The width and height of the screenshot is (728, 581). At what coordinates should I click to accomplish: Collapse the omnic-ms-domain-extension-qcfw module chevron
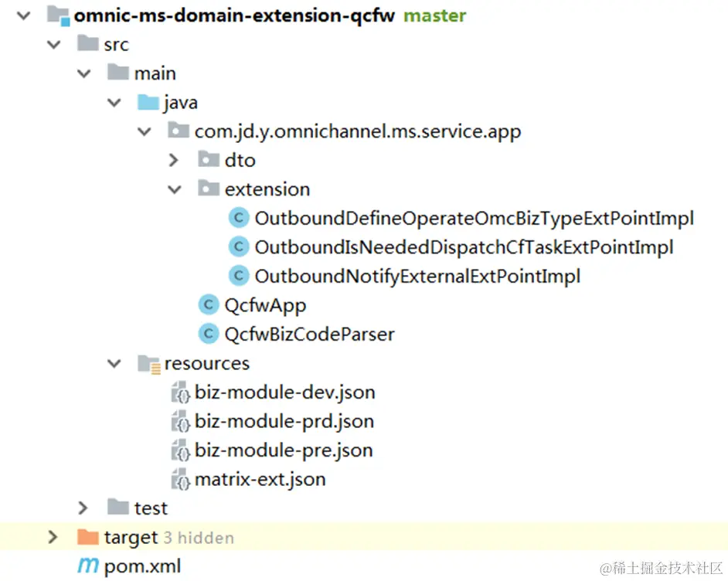point(24,15)
